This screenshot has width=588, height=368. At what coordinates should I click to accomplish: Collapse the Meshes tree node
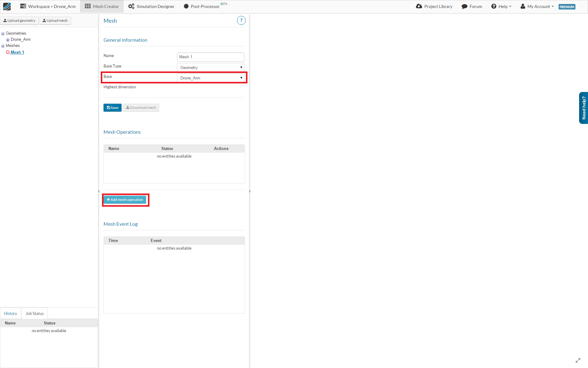[x=3, y=46]
